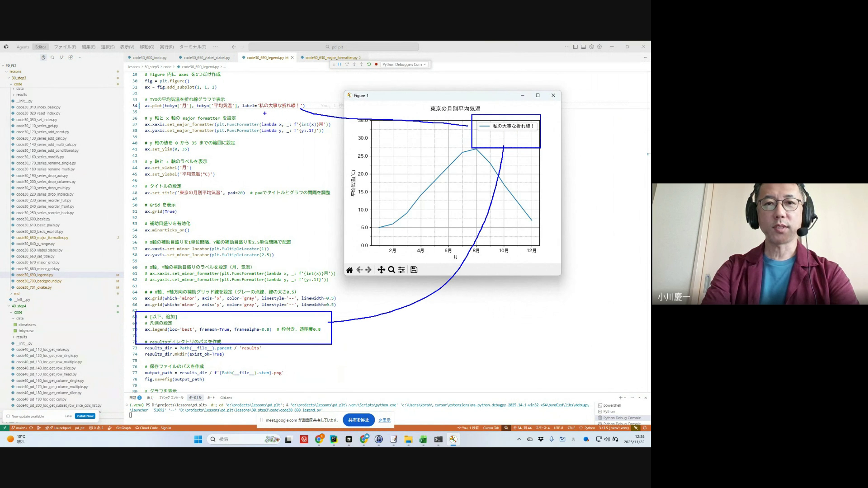Open sidebar search magnifier icon
The width and height of the screenshot is (868, 488).
point(52,57)
